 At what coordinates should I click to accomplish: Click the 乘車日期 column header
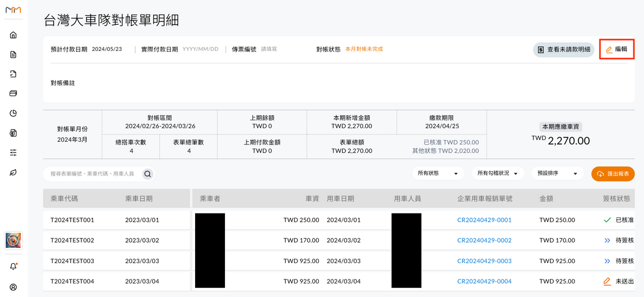pos(139,199)
